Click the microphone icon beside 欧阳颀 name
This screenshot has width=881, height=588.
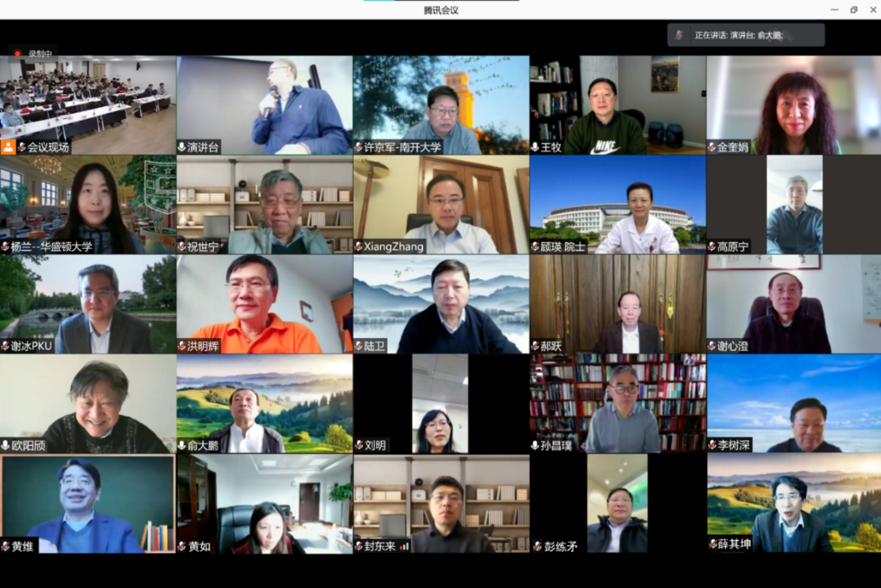click(x=5, y=445)
